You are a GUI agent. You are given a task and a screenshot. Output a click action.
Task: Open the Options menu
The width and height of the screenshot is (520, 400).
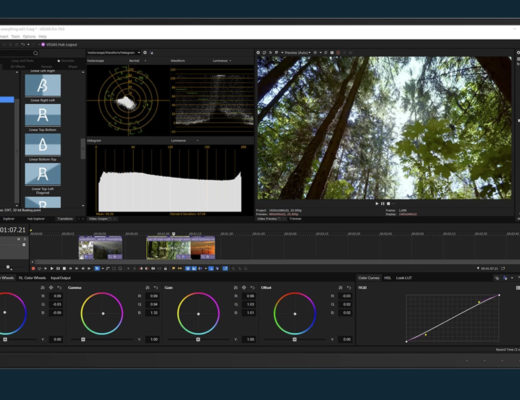coord(29,36)
